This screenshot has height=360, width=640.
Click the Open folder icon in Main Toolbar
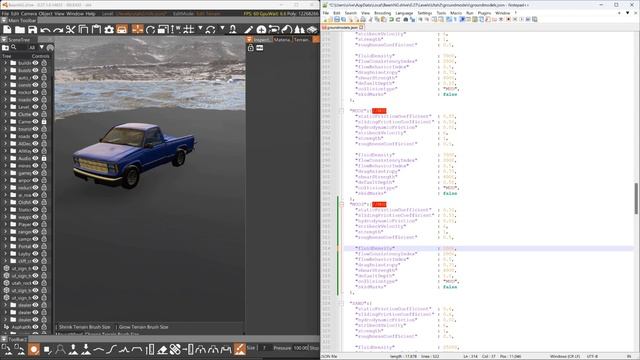[x=20, y=30]
